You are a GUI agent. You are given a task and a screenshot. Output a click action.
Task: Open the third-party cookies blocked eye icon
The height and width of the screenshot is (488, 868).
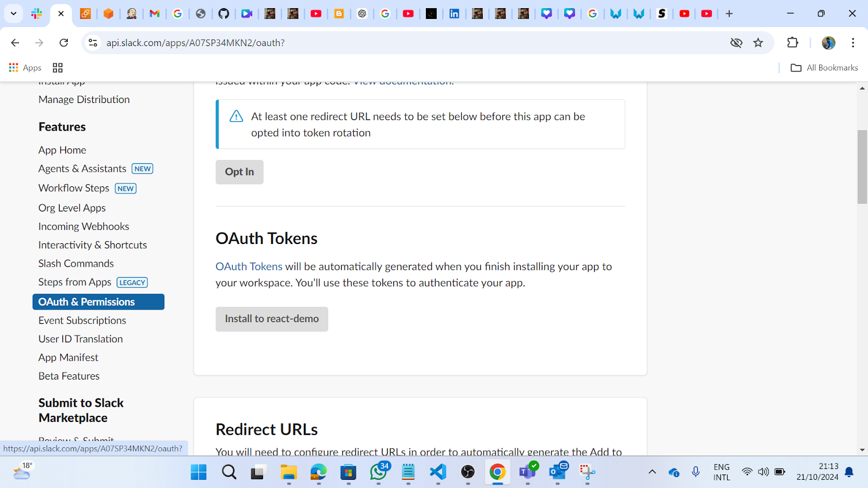(x=736, y=42)
